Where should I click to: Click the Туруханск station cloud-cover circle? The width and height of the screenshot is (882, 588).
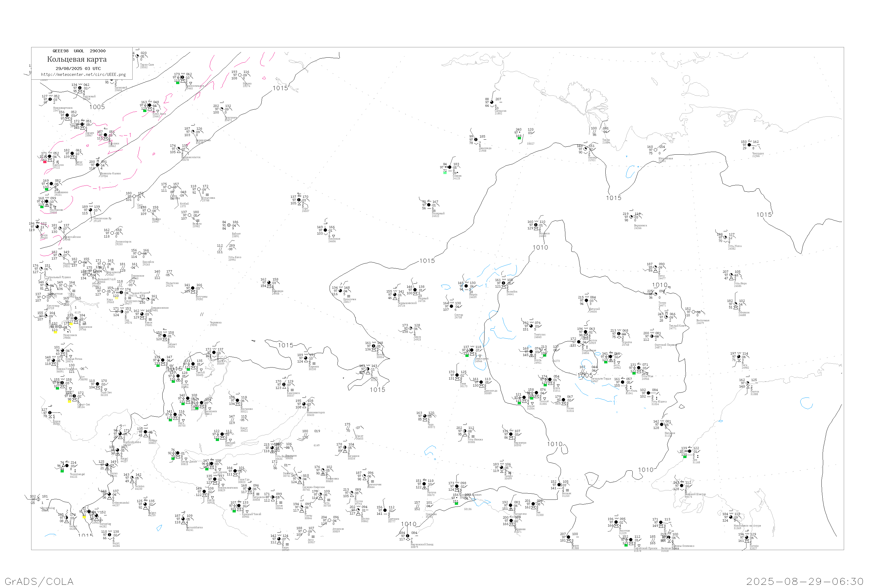point(222,109)
